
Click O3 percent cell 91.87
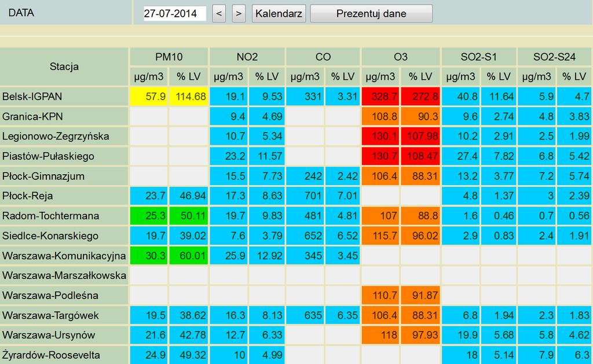420,296
